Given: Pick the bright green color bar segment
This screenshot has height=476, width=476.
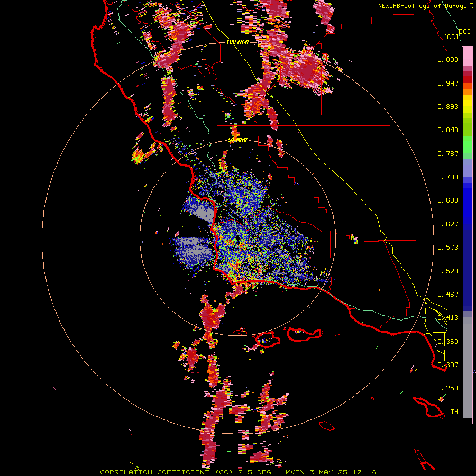Looking at the screenshot, I should (x=467, y=144).
